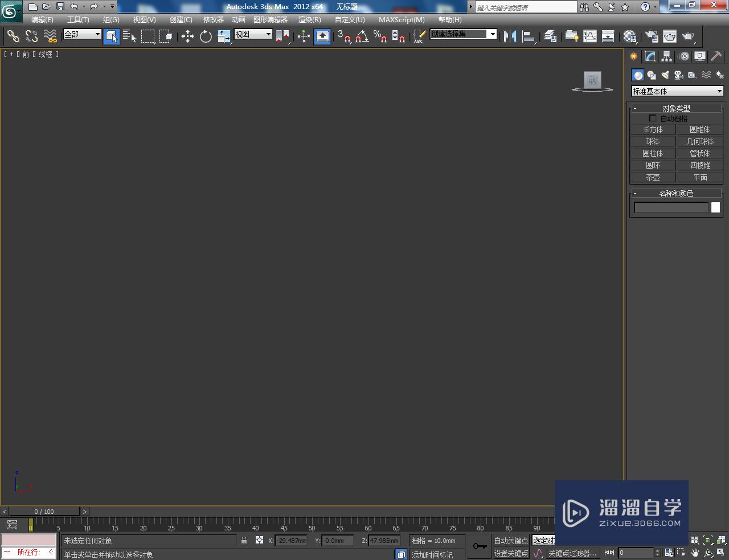Select the Select and Move tool
This screenshot has height=560, width=729.
(189, 36)
